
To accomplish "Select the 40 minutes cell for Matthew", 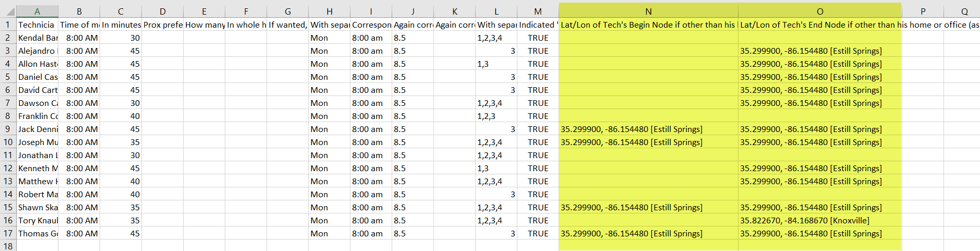I will point(120,182).
